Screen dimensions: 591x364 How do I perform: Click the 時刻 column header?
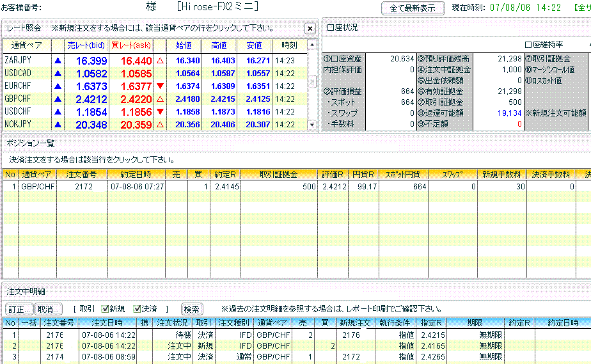[x=289, y=45]
